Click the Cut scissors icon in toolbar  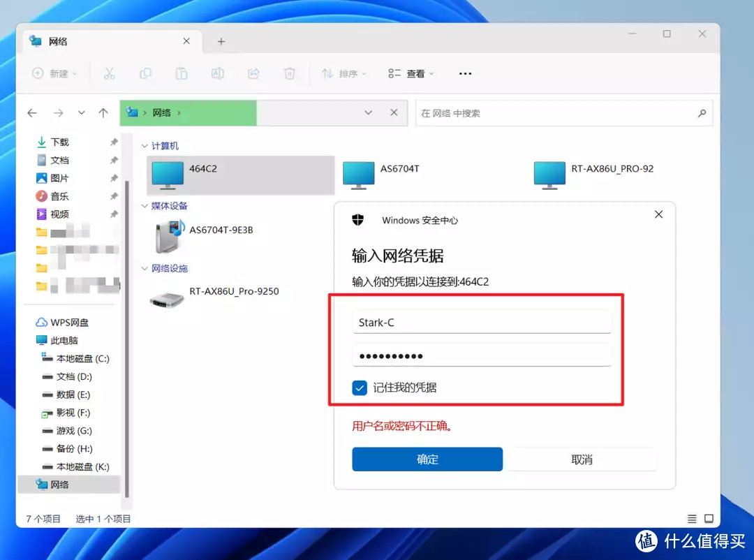coord(110,73)
